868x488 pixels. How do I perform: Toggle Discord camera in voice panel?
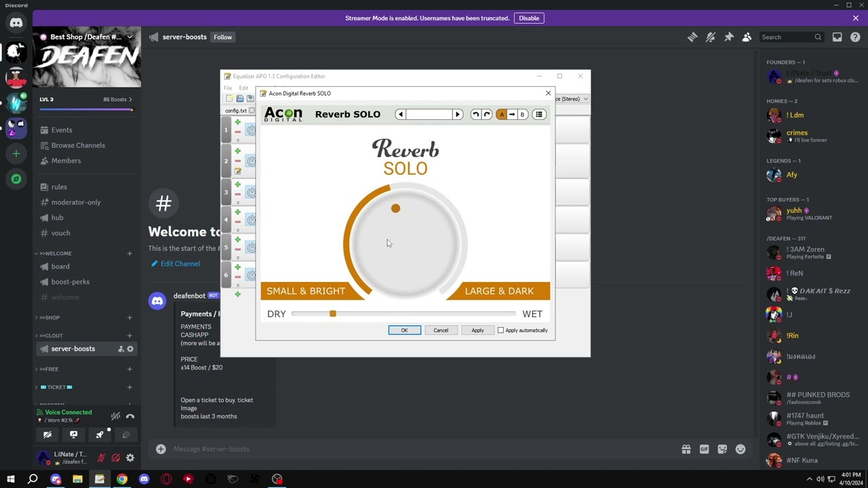[47, 434]
